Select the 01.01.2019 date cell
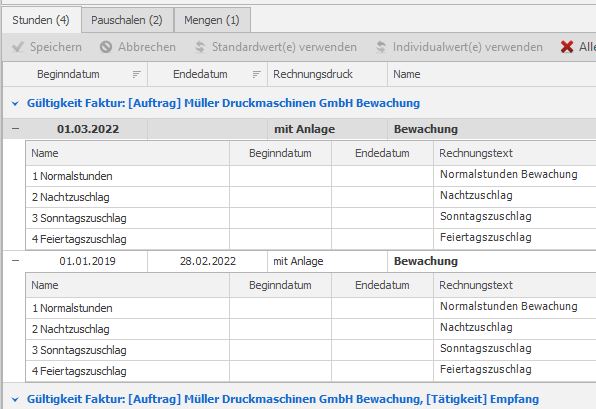596x409 pixels. click(x=87, y=261)
